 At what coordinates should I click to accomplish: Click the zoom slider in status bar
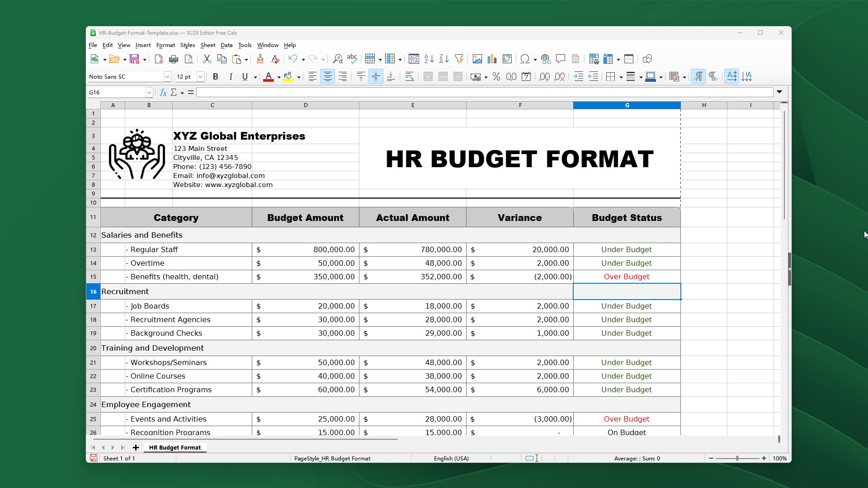[737, 459]
